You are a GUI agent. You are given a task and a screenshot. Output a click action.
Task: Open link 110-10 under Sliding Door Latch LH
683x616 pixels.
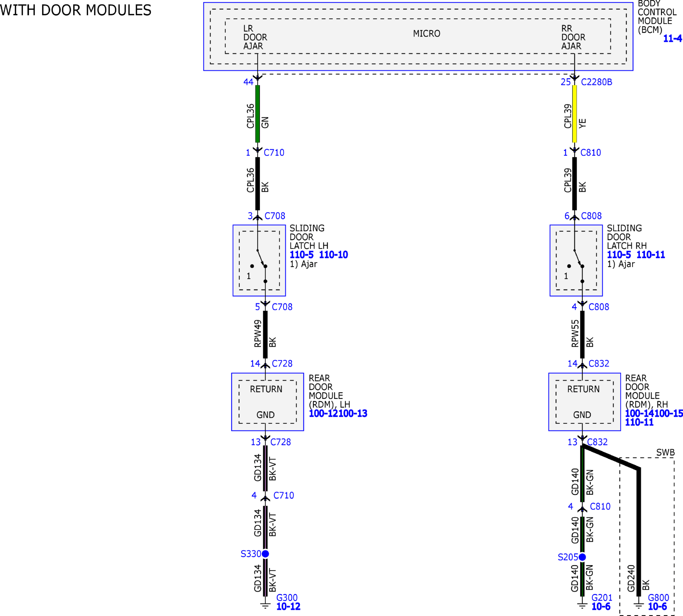click(333, 254)
